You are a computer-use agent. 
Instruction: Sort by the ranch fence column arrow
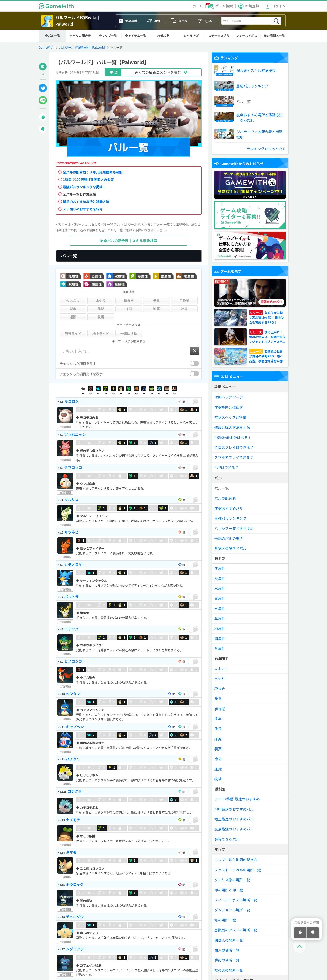(174, 393)
